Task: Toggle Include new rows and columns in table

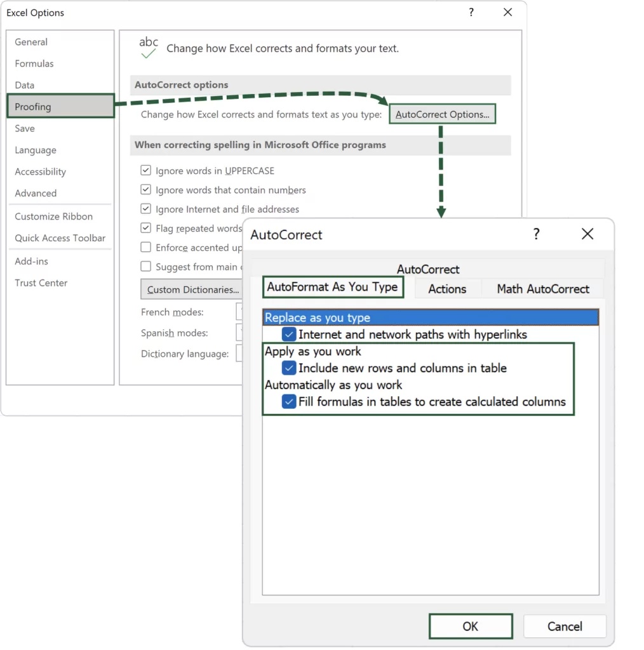Action: [x=289, y=368]
